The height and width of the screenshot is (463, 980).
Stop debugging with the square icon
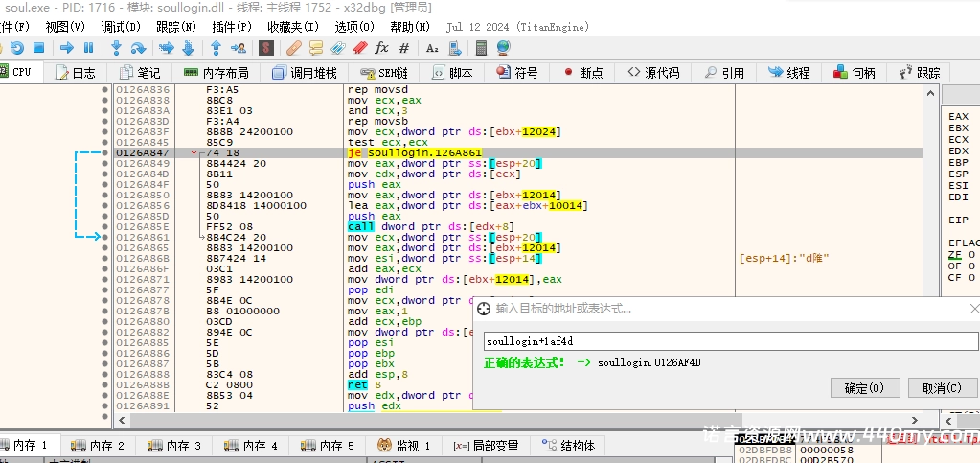pyautogui.click(x=38, y=48)
